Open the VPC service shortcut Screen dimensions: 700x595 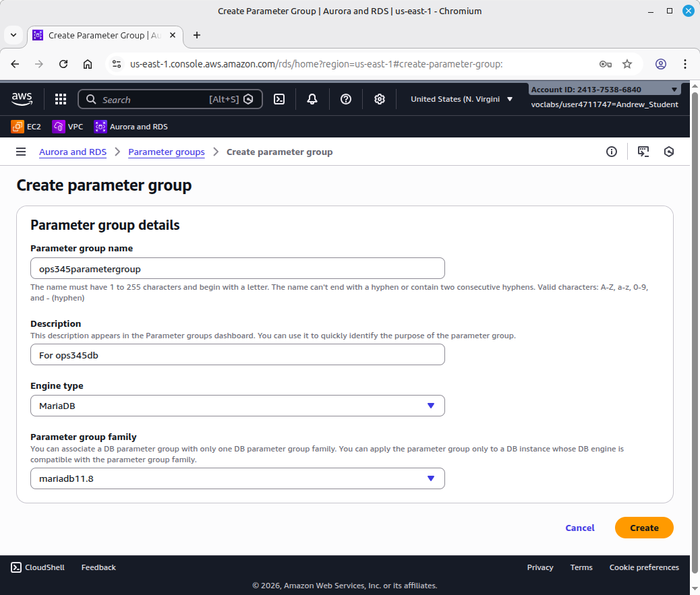pos(68,126)
